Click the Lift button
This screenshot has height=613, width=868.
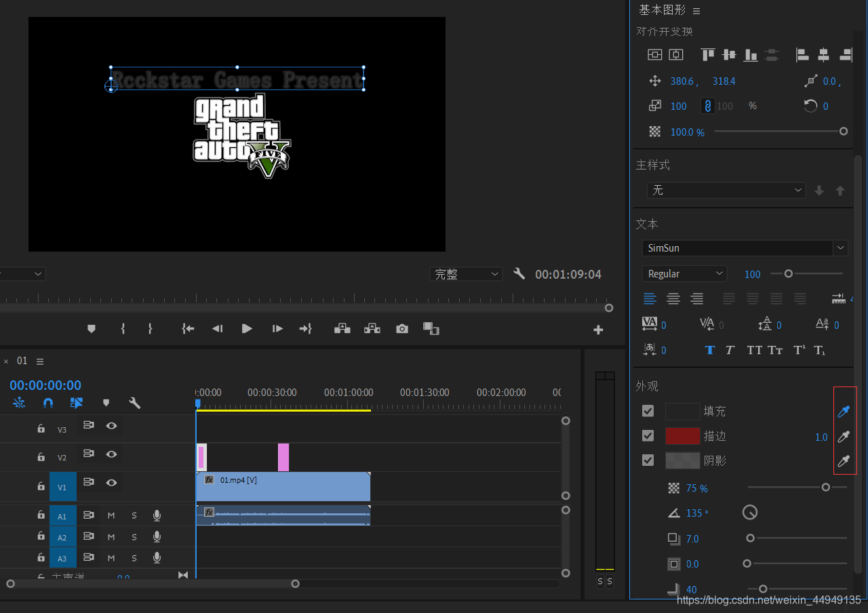point(342,329)
